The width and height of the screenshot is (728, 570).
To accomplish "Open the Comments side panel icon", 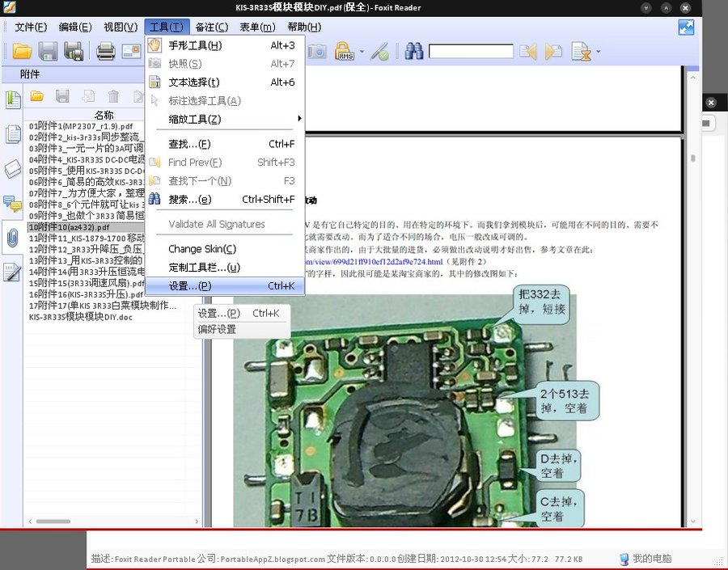I will click(x=12, y=202).
